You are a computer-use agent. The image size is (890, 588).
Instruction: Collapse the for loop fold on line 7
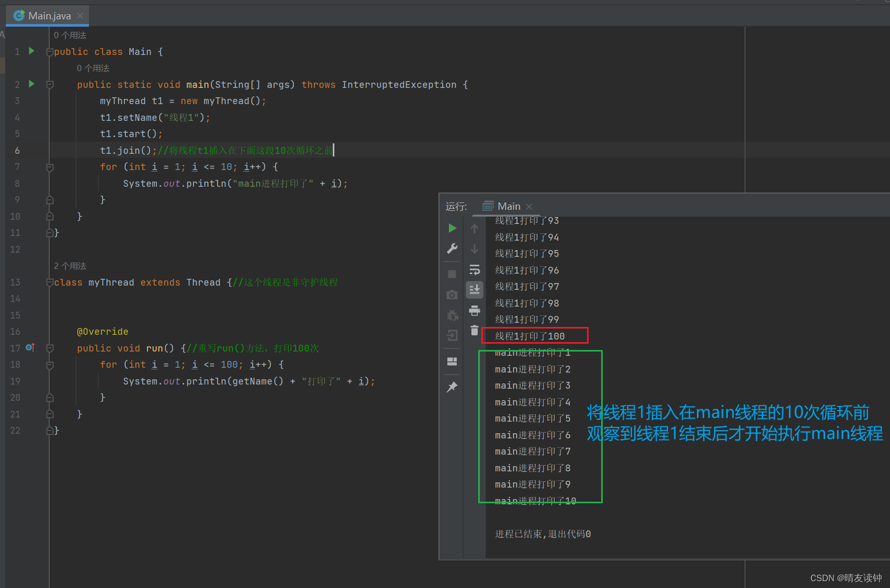(50, 167)
